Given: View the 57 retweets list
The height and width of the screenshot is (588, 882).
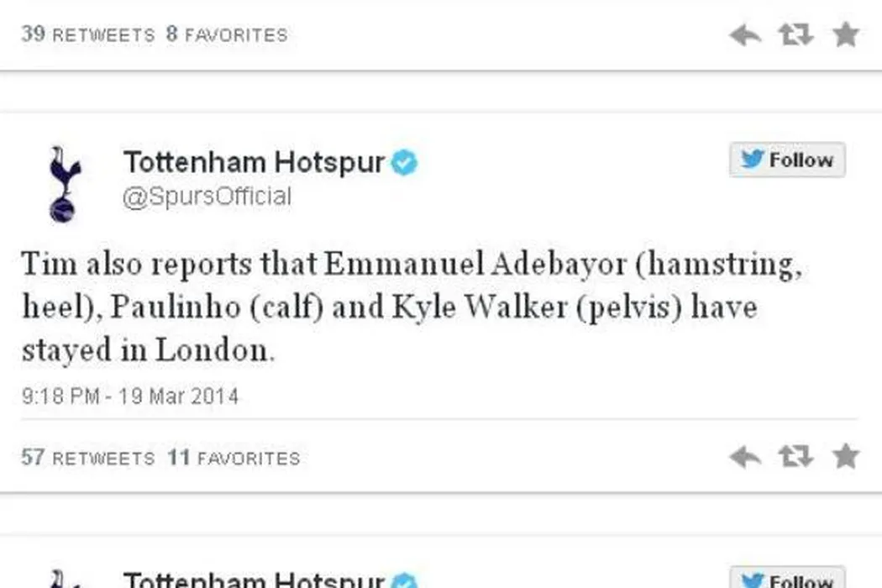Looking at the screenshot, I should pos(87,458).
